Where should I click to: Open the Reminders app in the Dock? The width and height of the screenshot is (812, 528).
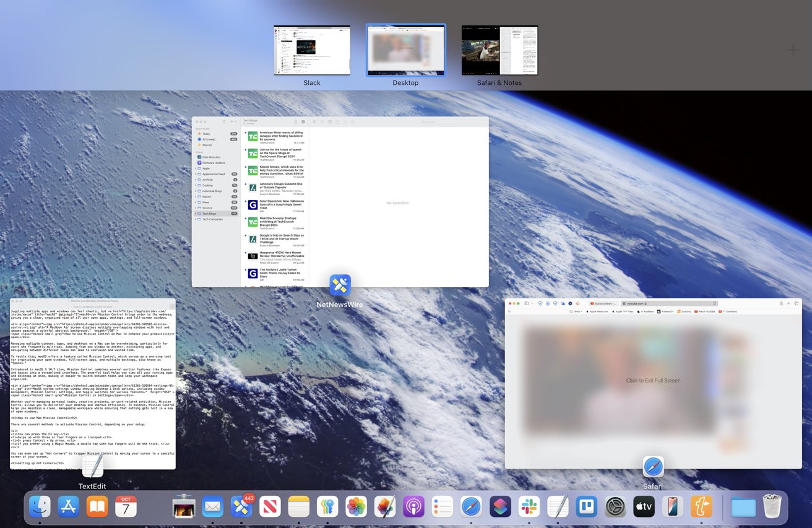443,507
